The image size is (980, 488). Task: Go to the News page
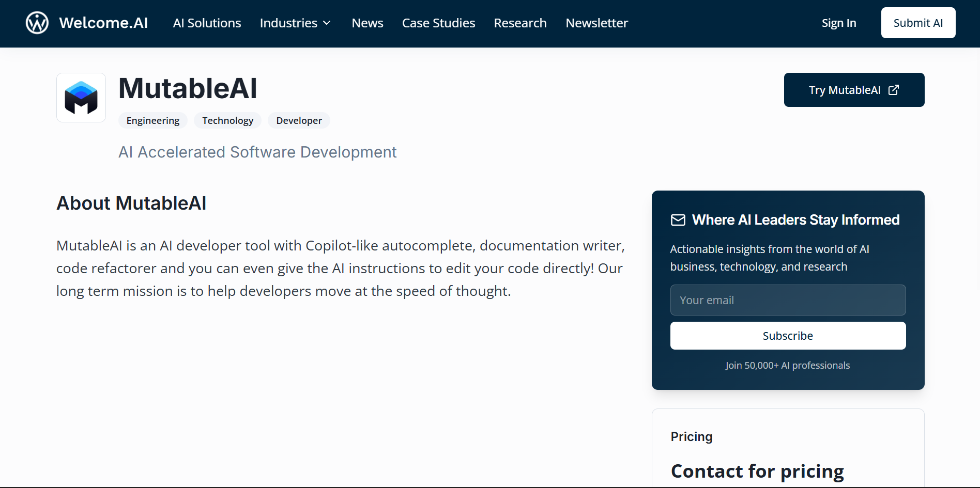[x=367, y=23]
